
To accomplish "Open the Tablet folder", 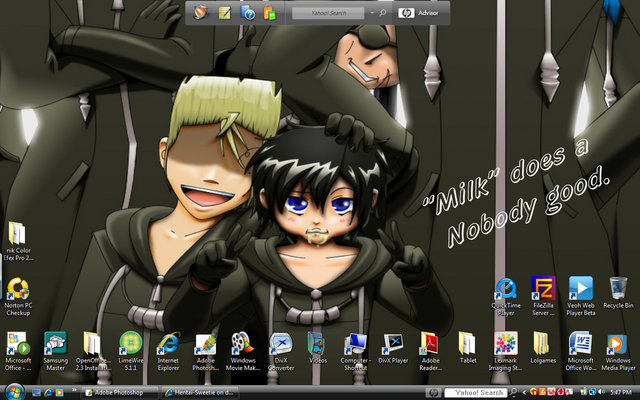I will point(468,348).
